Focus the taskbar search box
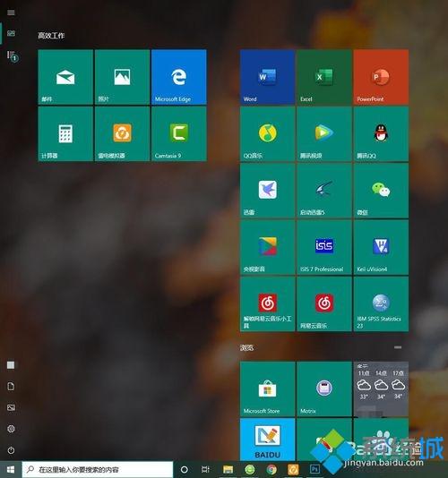 [x=98, y=469]
